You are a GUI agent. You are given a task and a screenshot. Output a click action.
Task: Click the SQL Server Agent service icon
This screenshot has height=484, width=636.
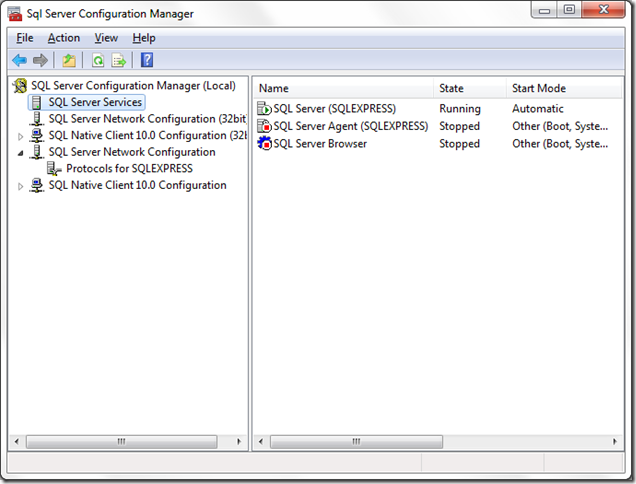click(264, 126)
